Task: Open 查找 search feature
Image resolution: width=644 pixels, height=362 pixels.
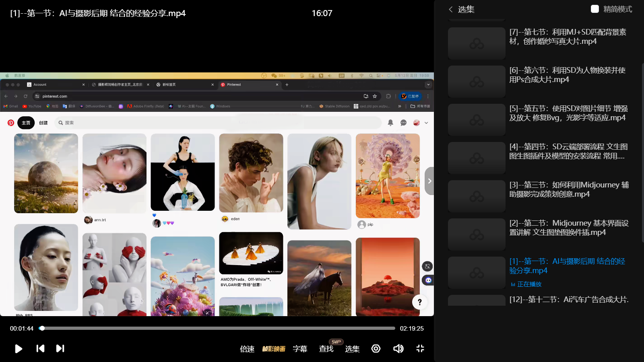Action: tap(326, 349)
